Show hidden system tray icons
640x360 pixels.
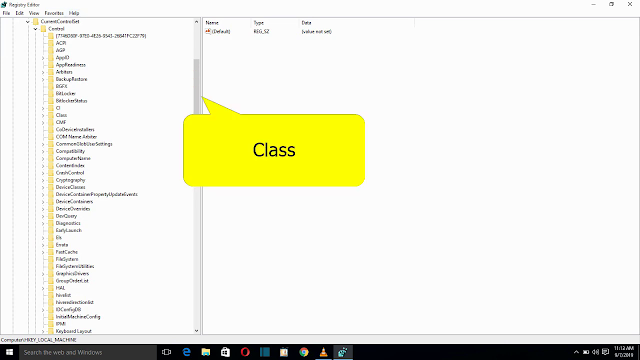pos(576,352)
